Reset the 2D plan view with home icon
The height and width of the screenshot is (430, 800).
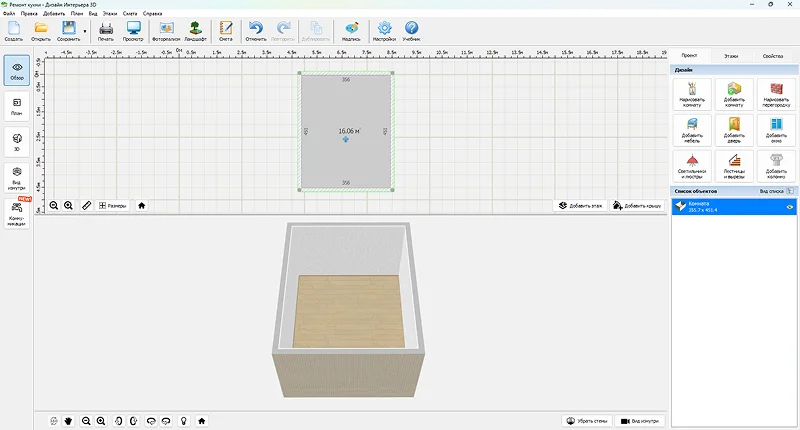[142, 206]
